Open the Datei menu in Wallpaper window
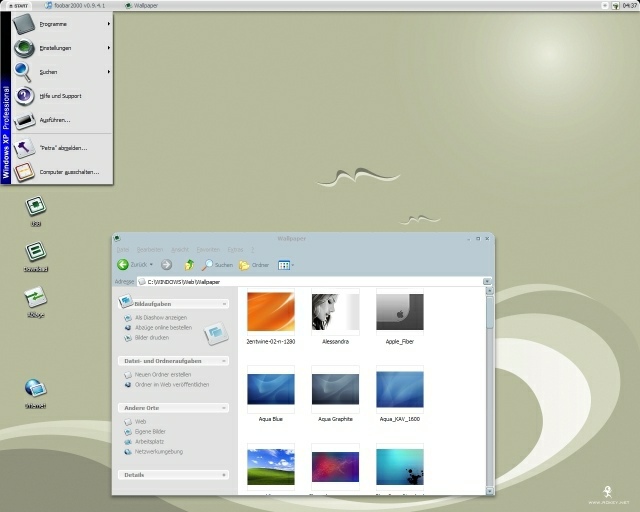 click(122, 249)
